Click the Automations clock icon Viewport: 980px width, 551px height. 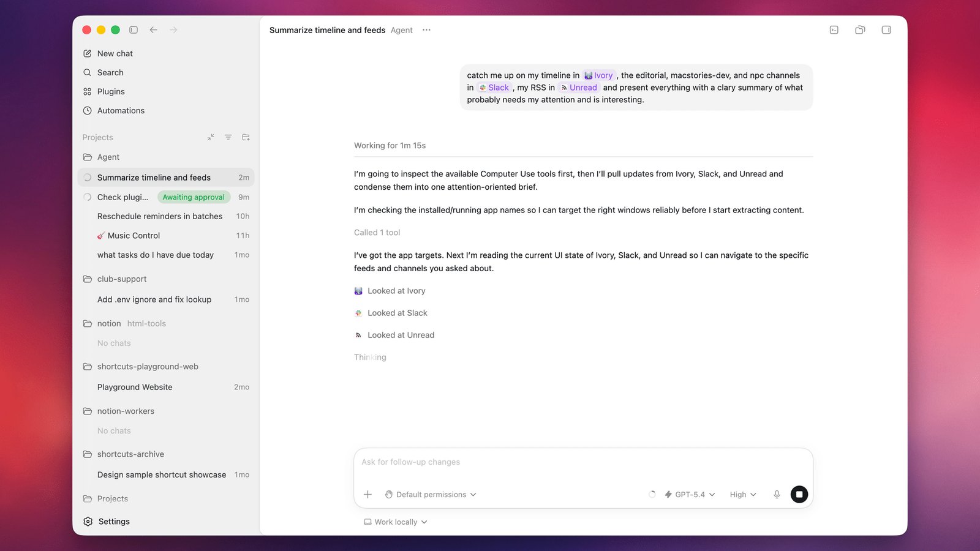pyautogui.click(x=88, y=110)
